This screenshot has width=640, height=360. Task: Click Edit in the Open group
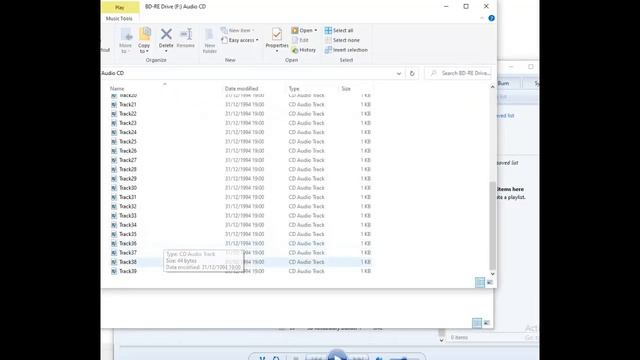click(300, 40)
